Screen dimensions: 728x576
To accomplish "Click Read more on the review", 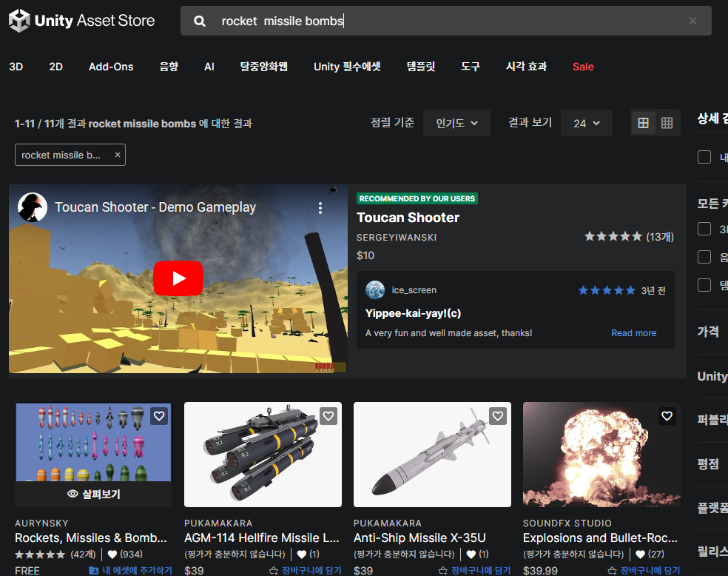I will (x=634, y=333).
